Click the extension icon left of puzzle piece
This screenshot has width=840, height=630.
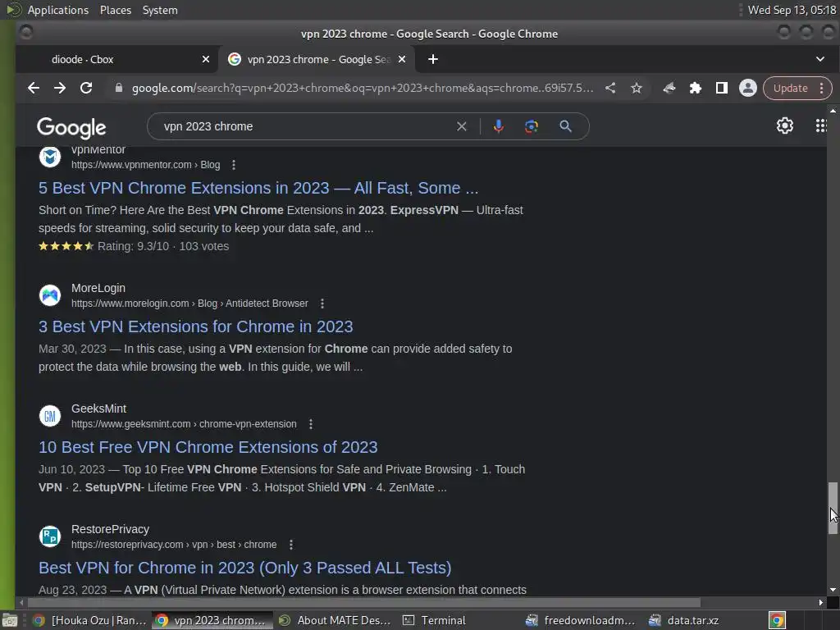click(x=669, y=89)
